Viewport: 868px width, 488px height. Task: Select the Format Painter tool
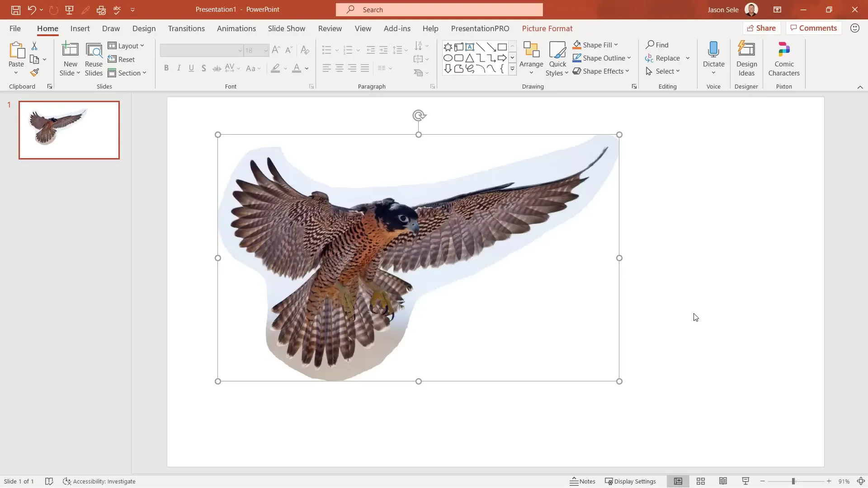34,72
